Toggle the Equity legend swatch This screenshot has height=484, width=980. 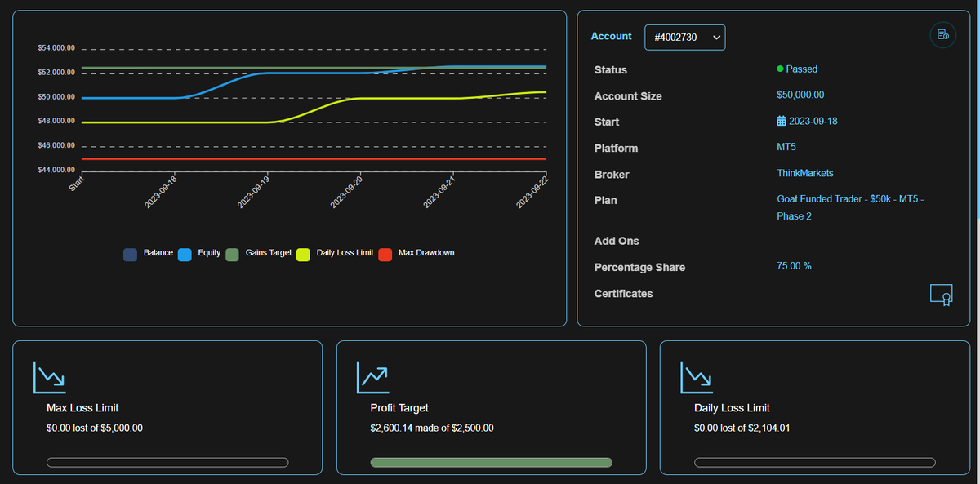[185, 254]
